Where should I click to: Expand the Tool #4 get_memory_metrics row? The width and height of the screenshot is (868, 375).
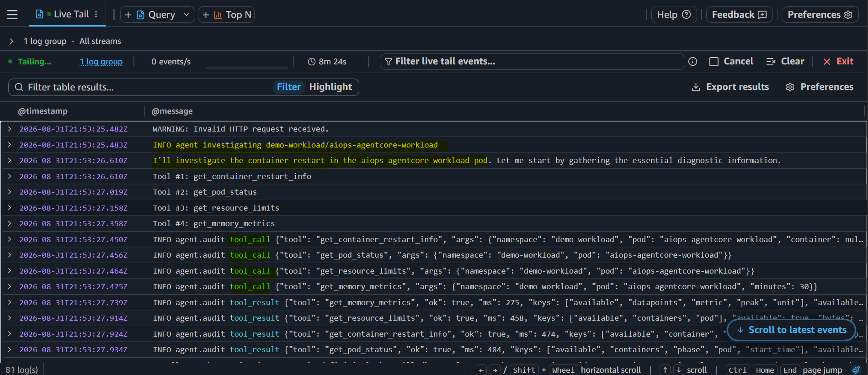[x=9, y=224]
